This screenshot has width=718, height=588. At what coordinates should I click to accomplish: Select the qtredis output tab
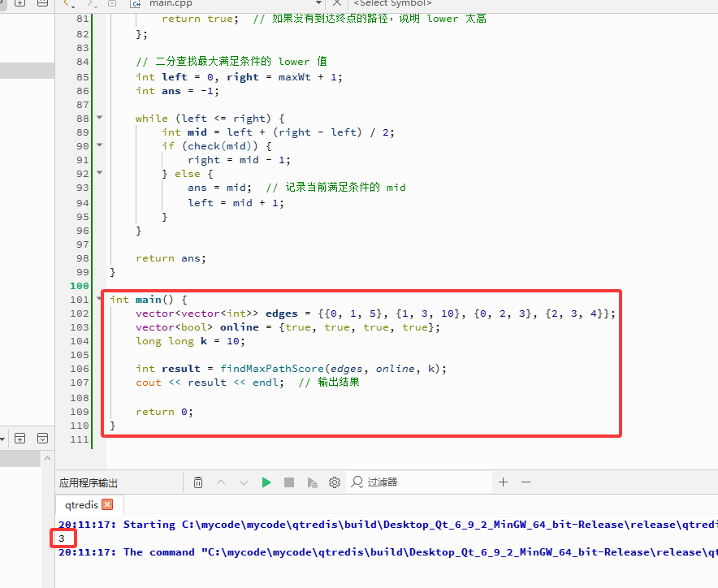coord(81,504)
